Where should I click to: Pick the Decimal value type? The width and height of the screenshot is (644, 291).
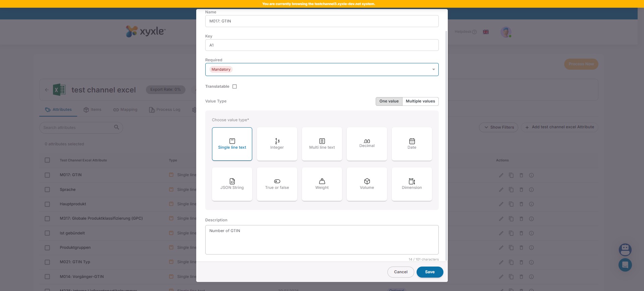367,144
